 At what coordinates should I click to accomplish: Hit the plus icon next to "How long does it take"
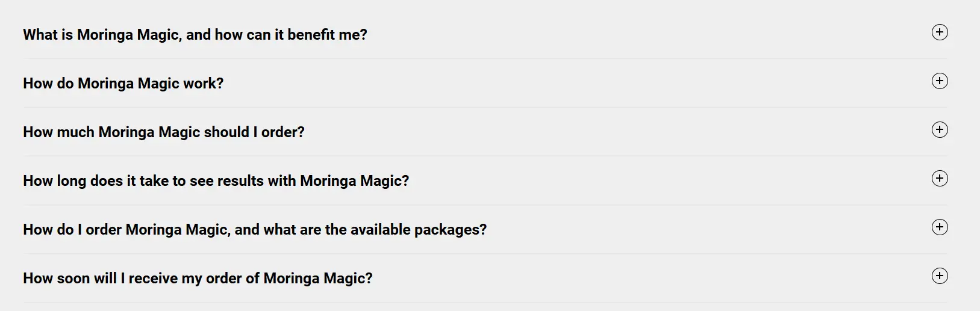click(940, 179)
